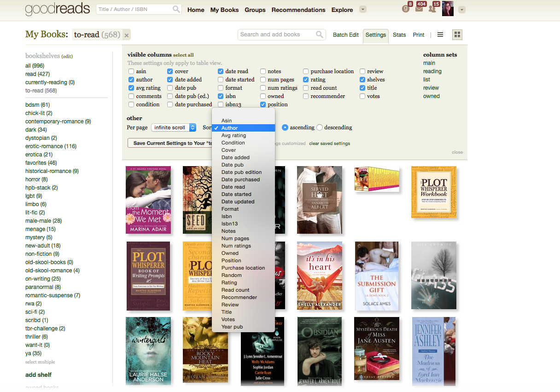Enable the purchase location column checkbox

coord(306,71)
